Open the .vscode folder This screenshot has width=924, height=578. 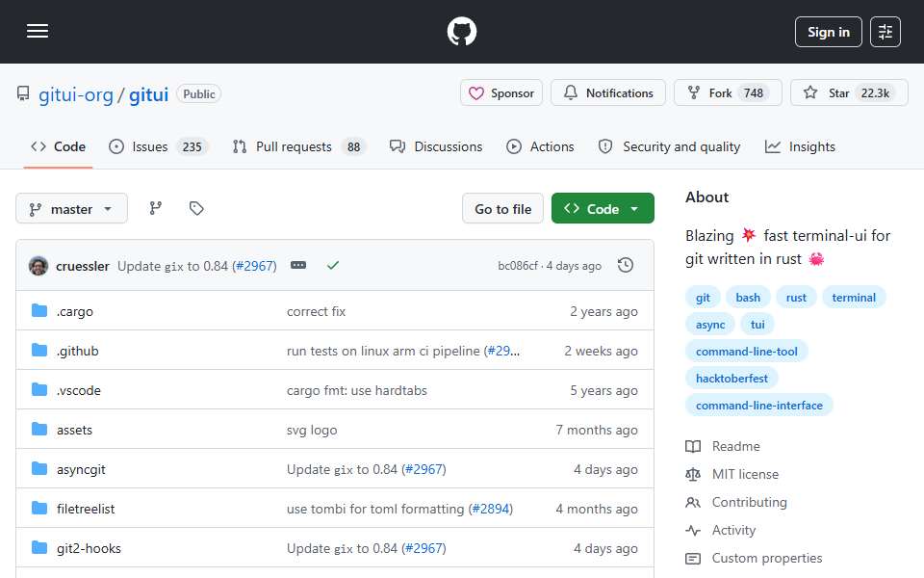tap(78, 390)
